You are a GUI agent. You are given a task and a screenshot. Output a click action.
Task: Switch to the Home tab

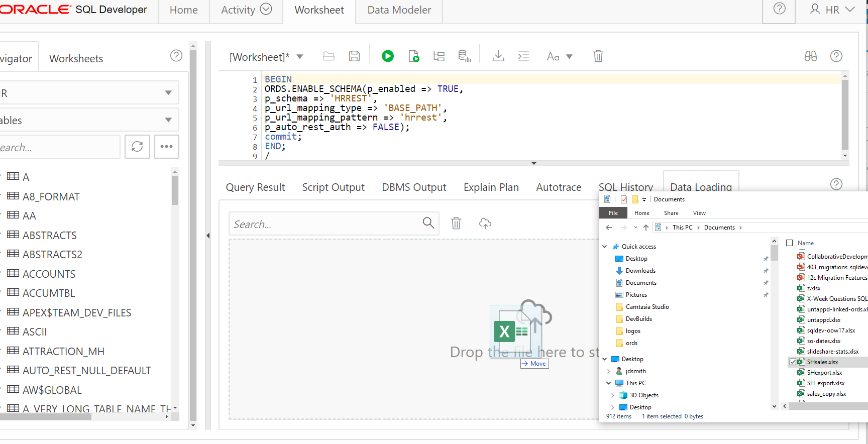click(x=184, y=10)
